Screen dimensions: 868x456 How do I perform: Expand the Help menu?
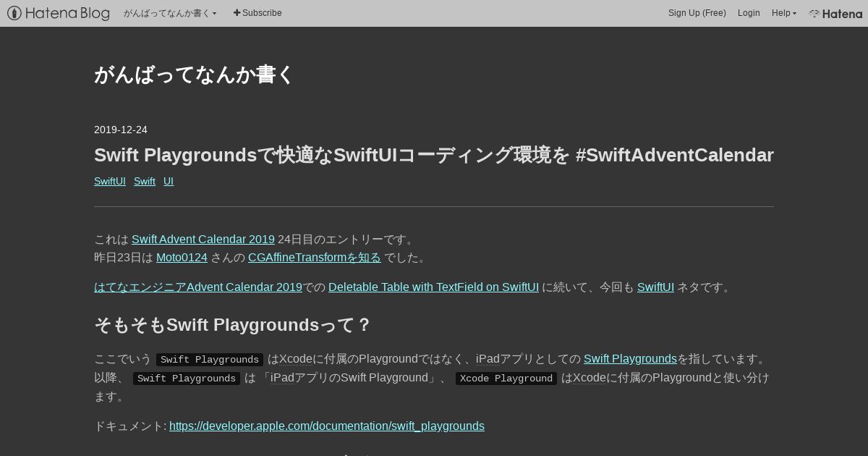point(783,13)
